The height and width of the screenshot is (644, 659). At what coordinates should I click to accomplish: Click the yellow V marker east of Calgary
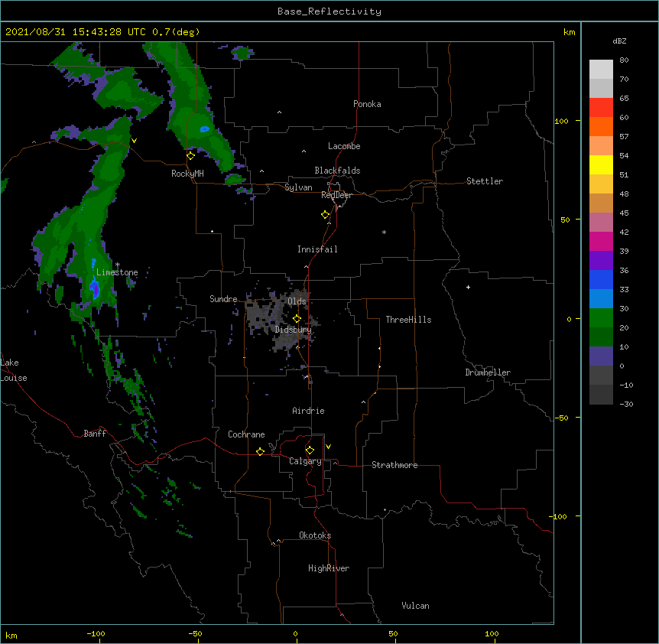[x=328, y=447]
